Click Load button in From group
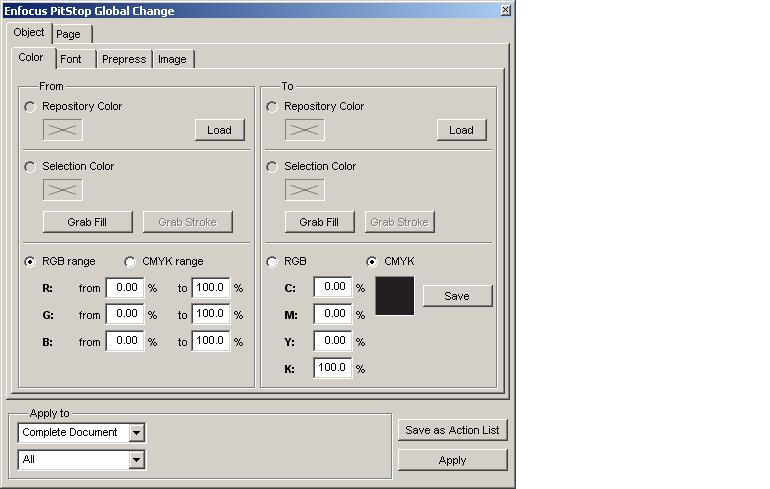This screenshot has width=770, height=489. (x=220, y=130)
